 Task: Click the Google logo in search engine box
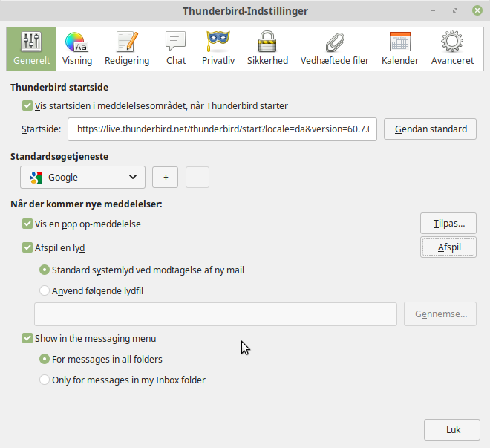tap(36, 178)
